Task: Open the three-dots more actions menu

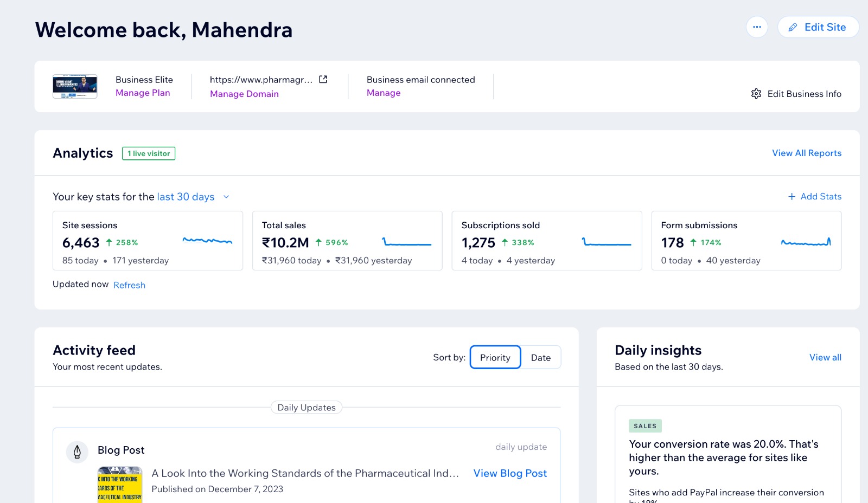Action: coord(757,27)
